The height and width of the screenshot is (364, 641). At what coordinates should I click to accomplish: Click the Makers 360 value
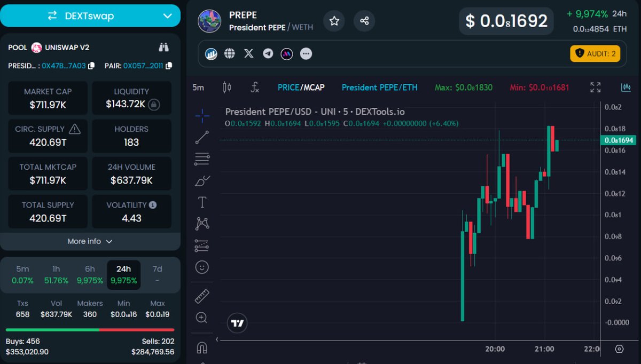pos(90,314)
